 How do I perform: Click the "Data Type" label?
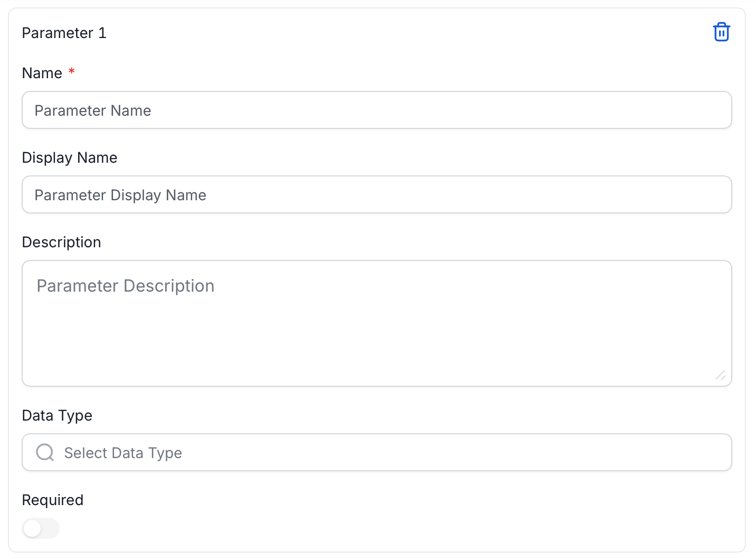[57, 415]
